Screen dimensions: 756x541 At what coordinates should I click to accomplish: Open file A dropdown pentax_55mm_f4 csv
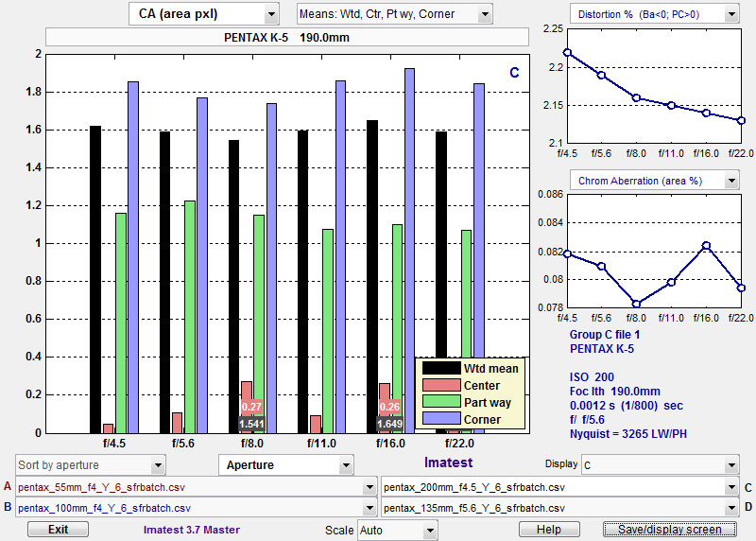tap(196, 487)
